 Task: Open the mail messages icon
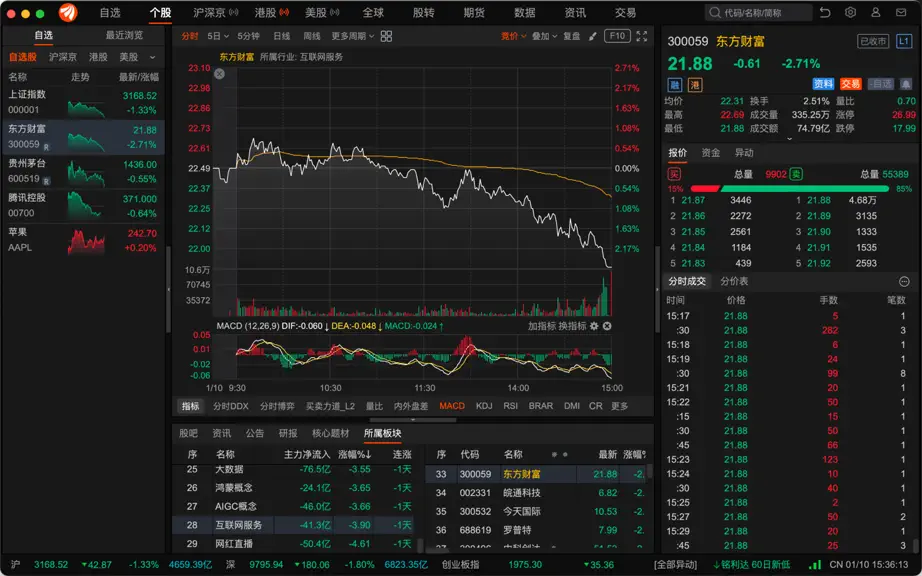click(901, 12)
